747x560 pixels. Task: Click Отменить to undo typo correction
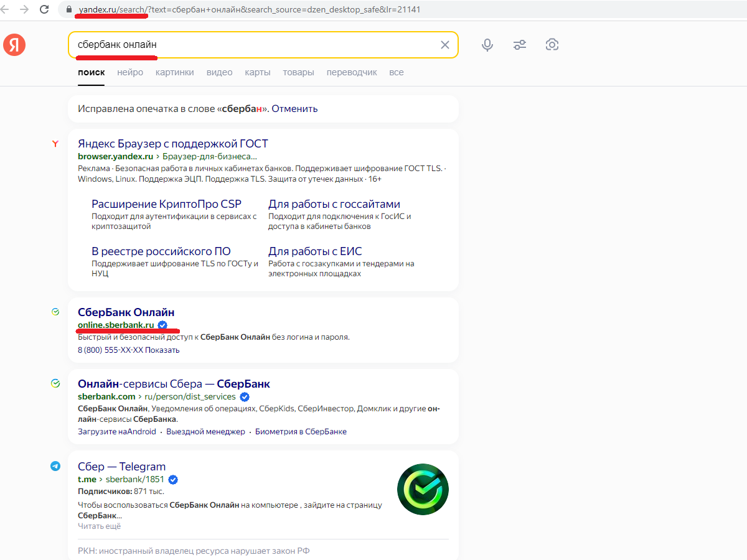click(x=294, y=108)
